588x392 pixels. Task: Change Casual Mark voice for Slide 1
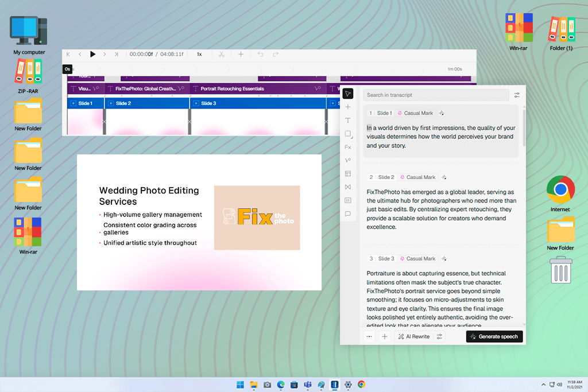pos(415,113)
